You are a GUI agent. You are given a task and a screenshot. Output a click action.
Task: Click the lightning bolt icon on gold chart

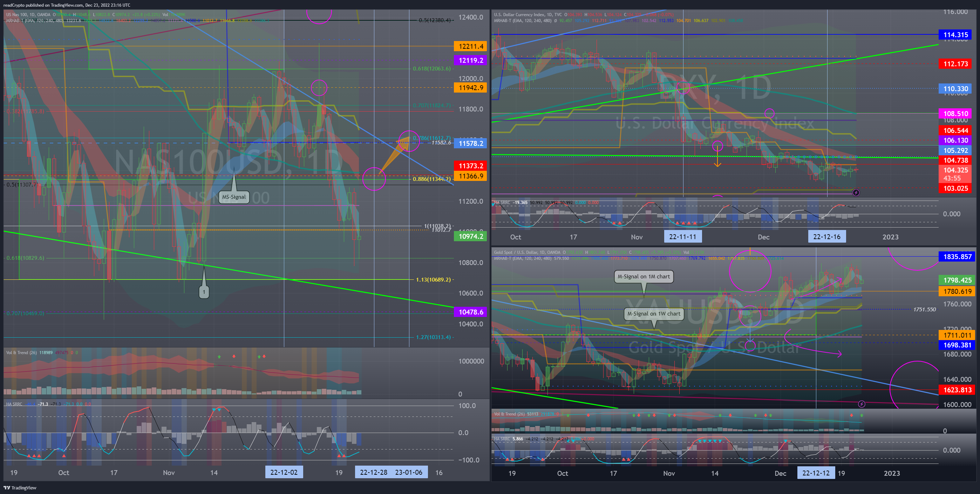click(x=862, y=404)
